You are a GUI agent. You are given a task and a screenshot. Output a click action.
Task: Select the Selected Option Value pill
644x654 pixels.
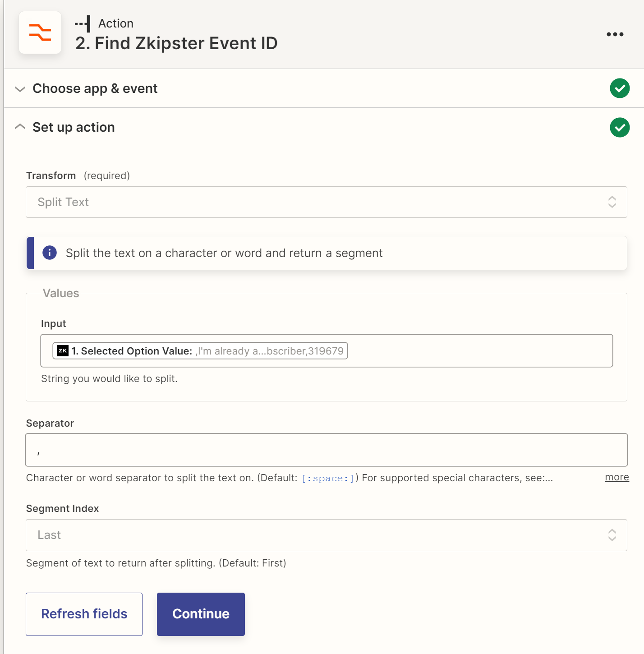click(x=200, y=351)
